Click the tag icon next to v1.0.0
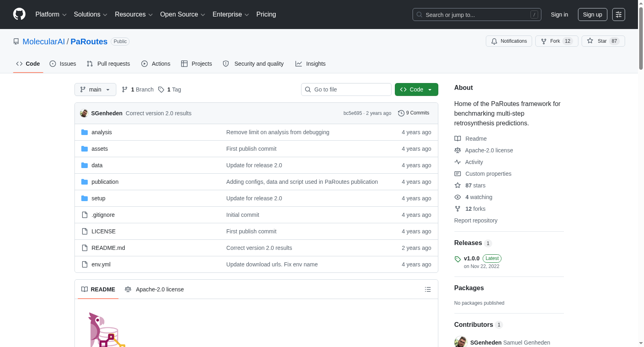This screenshot has height=347, width=644. point(458,259)
